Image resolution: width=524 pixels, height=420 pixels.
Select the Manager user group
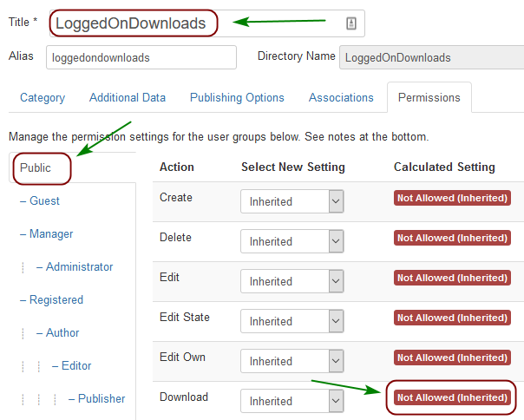[51, 233]
